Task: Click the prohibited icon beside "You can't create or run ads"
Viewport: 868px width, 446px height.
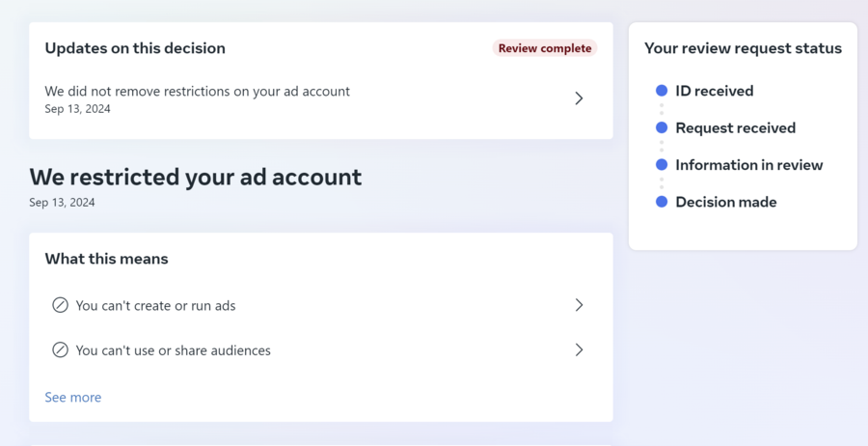Action: click(x=60, y=305)
